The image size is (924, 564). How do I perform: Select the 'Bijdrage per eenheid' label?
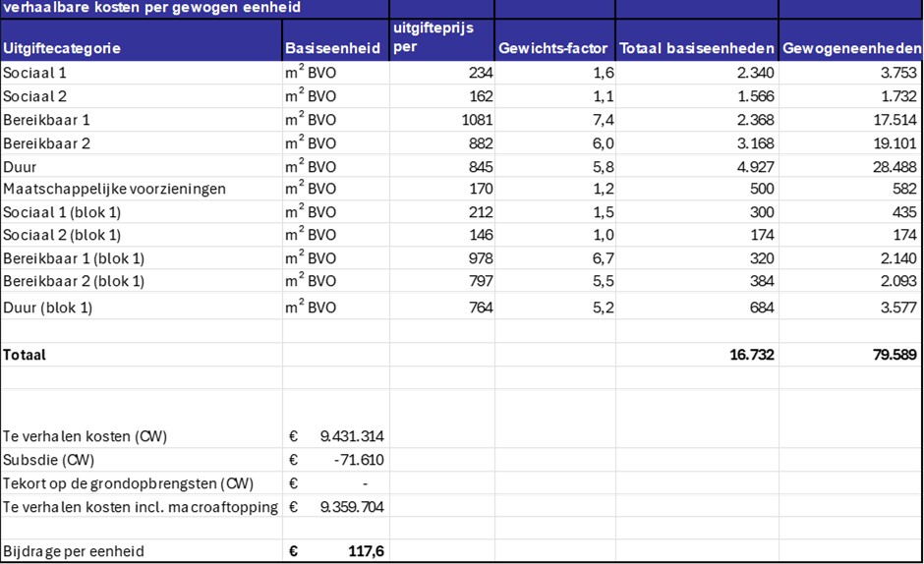[73, 551]
